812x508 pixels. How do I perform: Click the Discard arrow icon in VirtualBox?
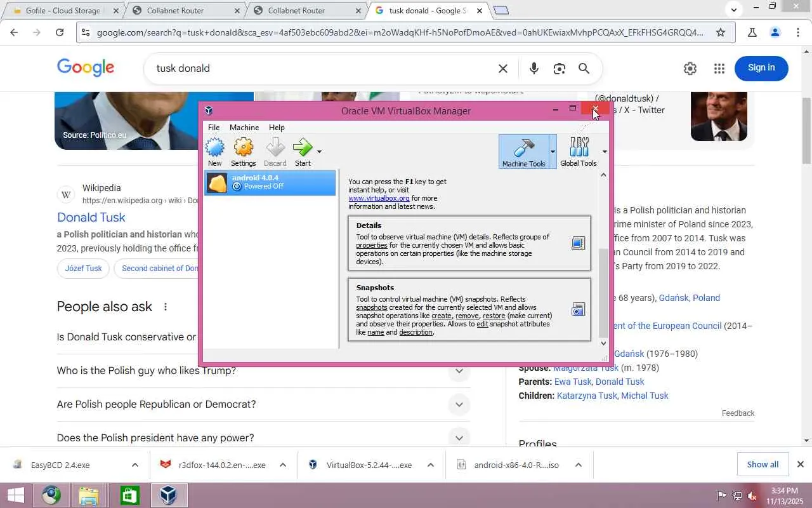pos(275,148)
